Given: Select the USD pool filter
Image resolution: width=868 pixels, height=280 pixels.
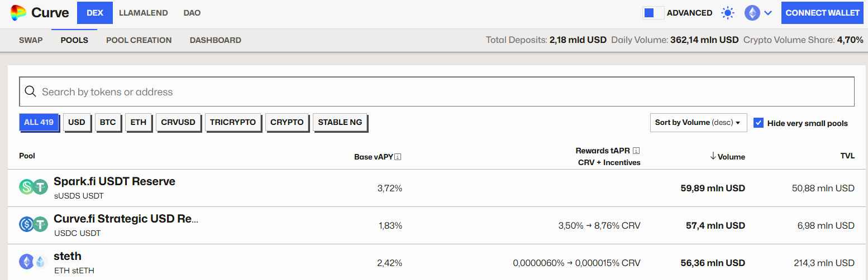Looking at the screenshot, I should coord(77,122).
